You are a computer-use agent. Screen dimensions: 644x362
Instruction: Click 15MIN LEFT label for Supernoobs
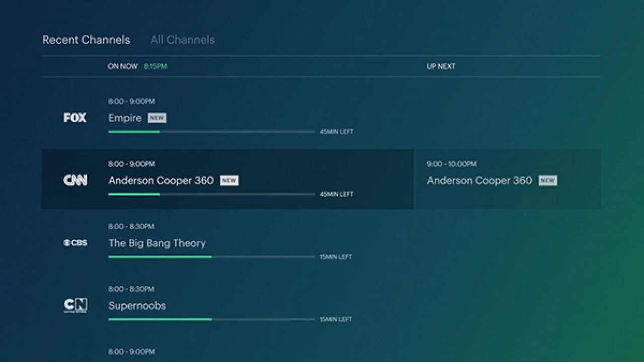pyautogui.click(x=336, y=319)
